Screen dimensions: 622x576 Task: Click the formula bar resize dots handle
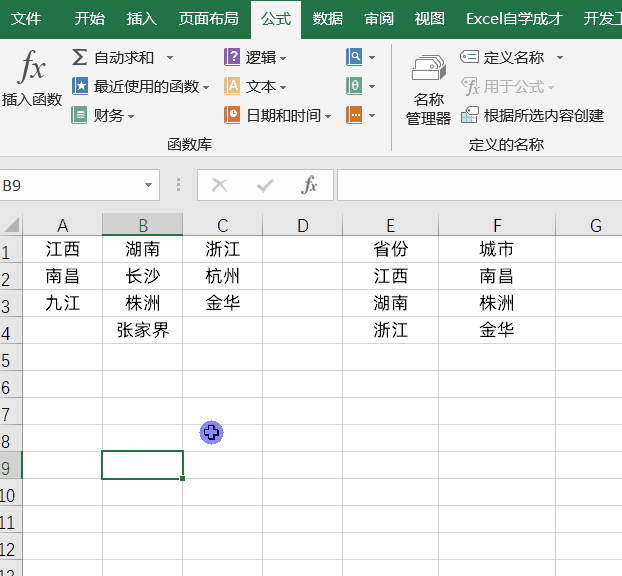[179, 185]
